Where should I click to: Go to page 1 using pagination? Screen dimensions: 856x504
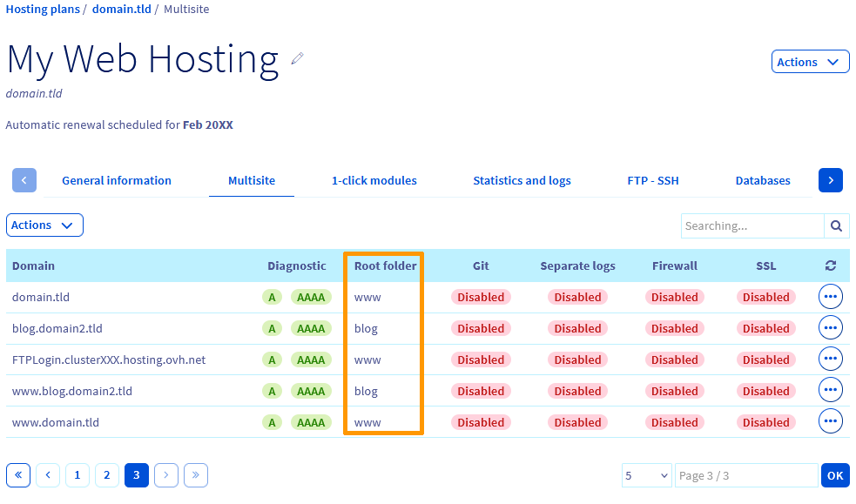(77, 475)
